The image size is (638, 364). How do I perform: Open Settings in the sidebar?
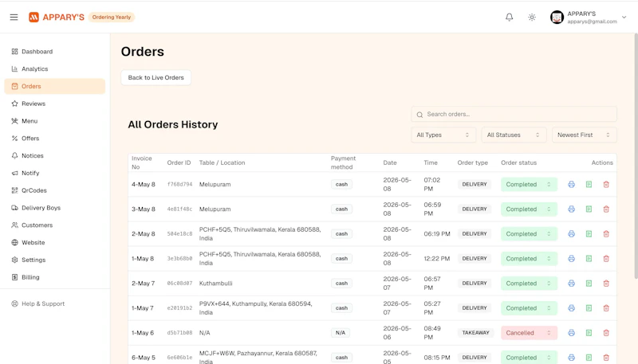(x=54, y=260)
